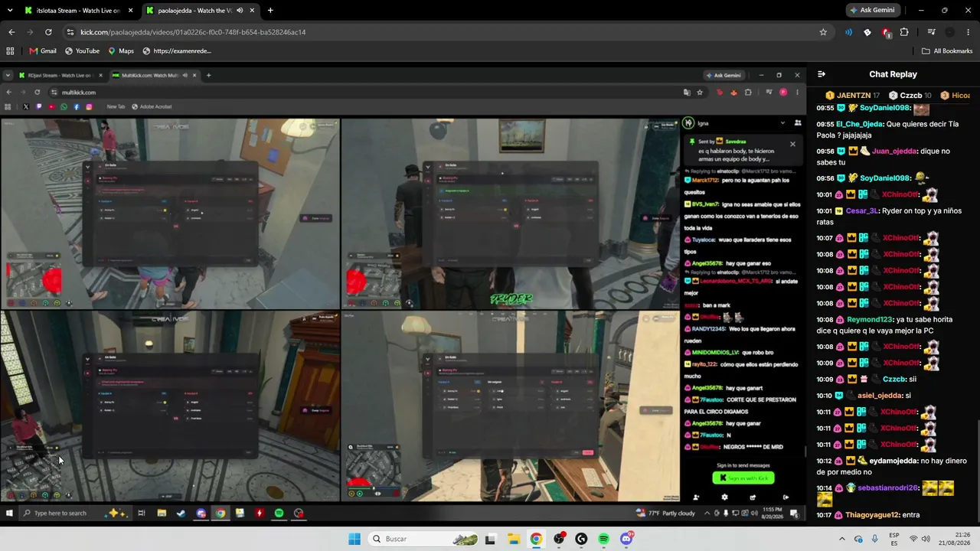Open Discord from the taskbar

[x=626, y=539]
